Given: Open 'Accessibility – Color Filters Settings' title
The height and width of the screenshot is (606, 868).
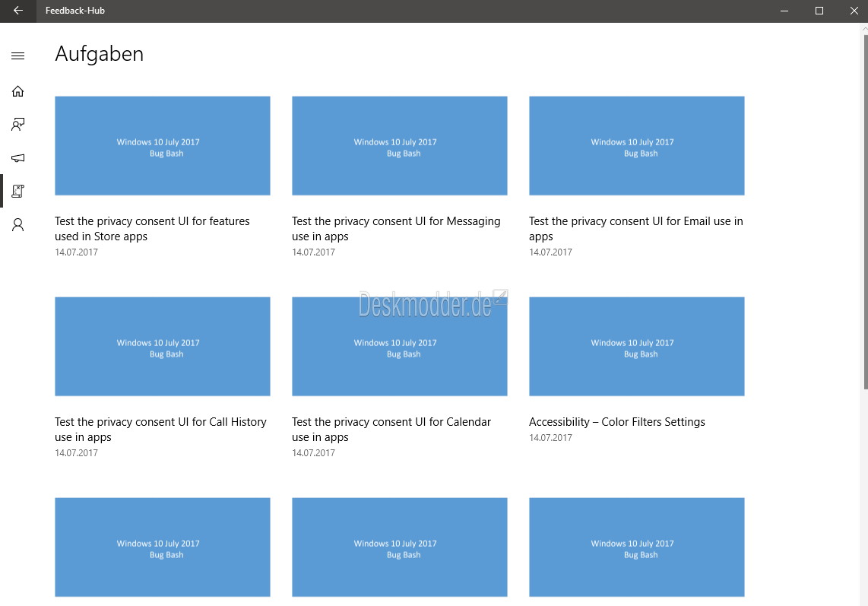Looking at the screenshot, I should tap(616, 421).
